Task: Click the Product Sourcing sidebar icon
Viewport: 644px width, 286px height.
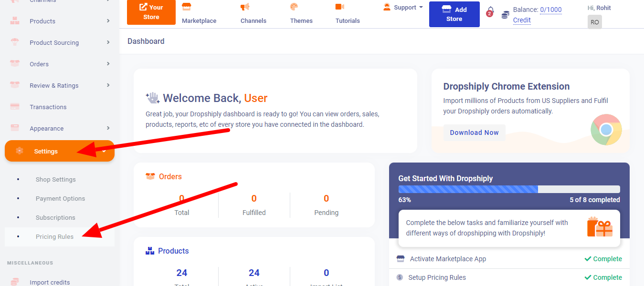Action: click(15, 42)
